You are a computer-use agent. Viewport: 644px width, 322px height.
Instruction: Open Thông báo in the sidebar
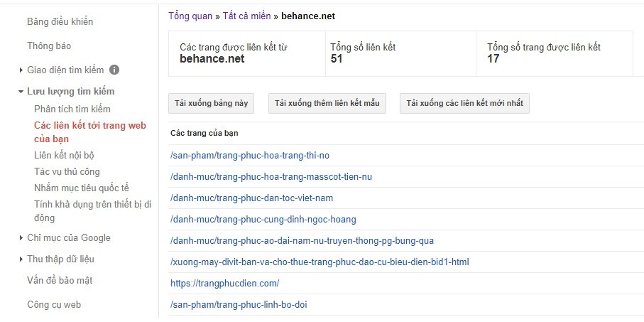click(49, 45)
